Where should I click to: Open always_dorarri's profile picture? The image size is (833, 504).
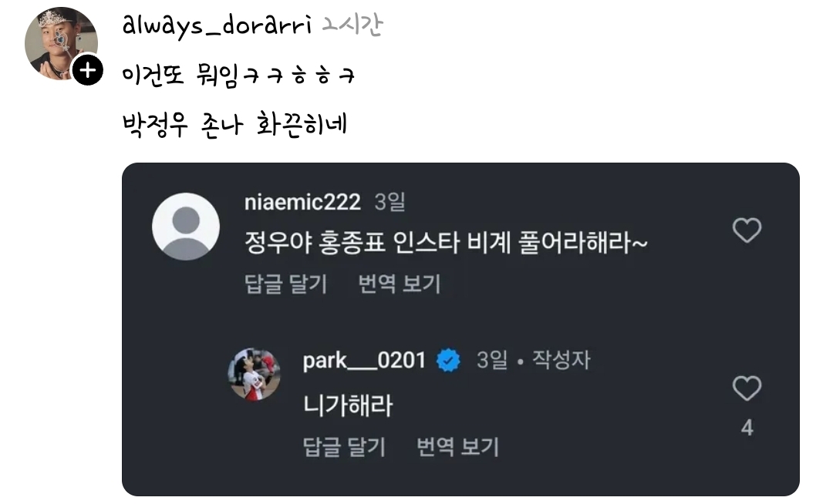(61, 43)
